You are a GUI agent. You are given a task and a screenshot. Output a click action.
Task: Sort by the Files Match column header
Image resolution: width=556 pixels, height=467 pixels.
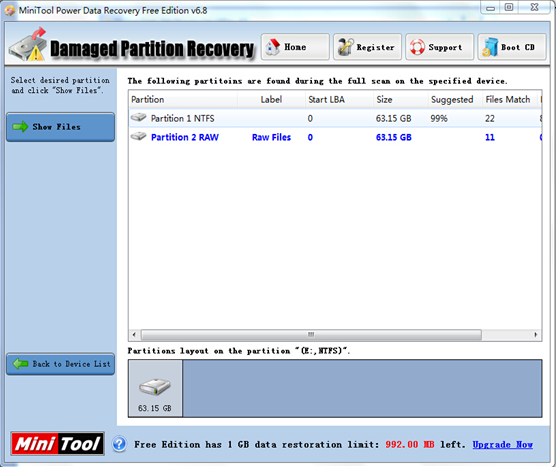(510, 99)
